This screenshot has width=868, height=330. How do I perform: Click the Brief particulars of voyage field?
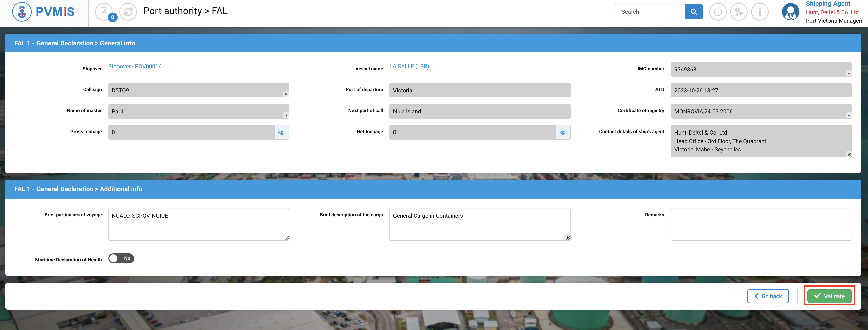pos(199,224)
